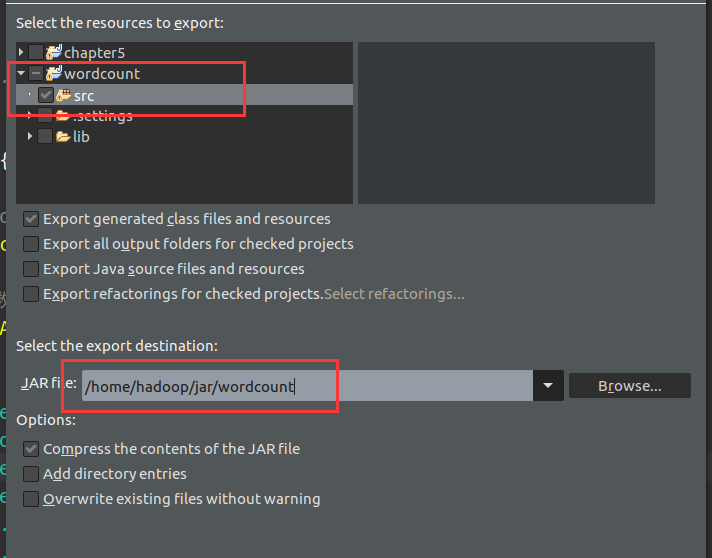Viewport: 712px width, 558px height.
Task: Select the lib tree item label
Action: click(x=81, y=137)
